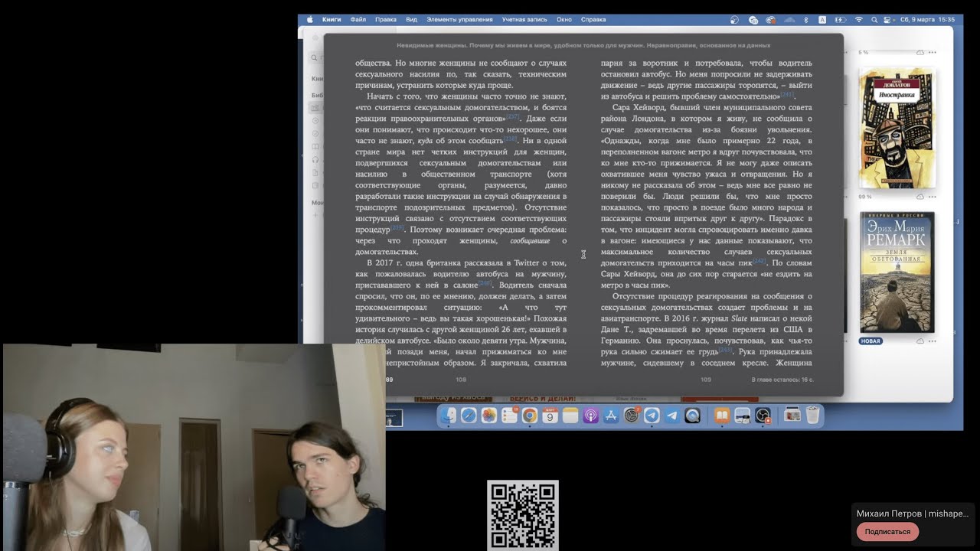Open more options above Ремарк cover
Viewport: 980px width, 551px height.
coord(932,197)
